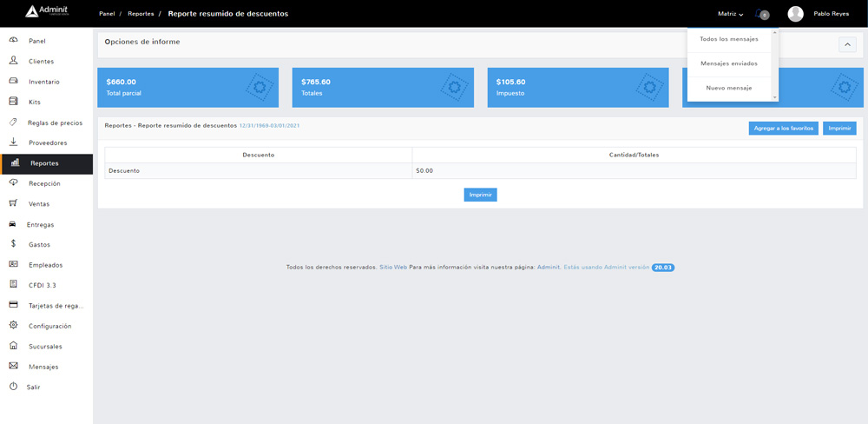Select Todos los mensajes from the dropdown
Viewport: 868px width, 424px height.
tap(728, 39)
